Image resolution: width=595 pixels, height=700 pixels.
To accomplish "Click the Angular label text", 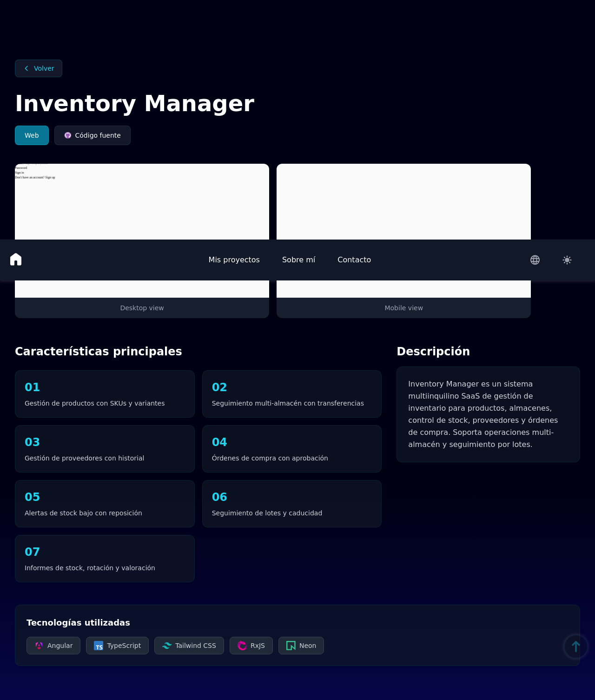I will 60,646.
